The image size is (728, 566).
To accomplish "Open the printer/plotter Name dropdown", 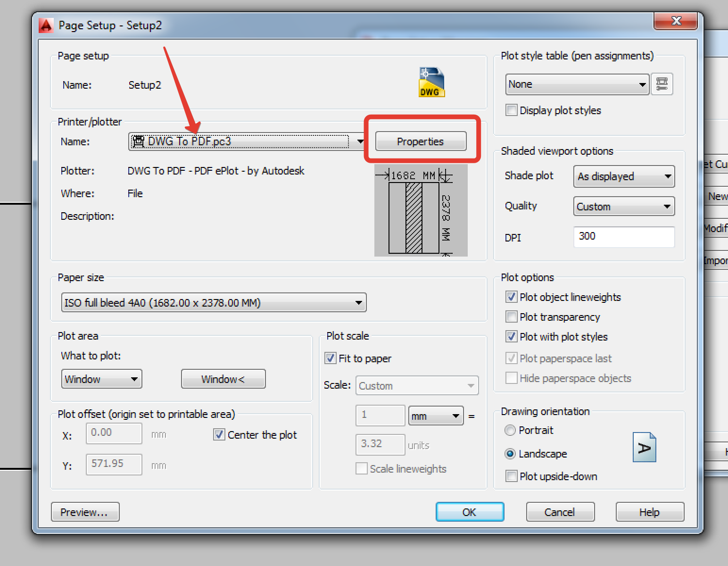I will coord(247,141).
